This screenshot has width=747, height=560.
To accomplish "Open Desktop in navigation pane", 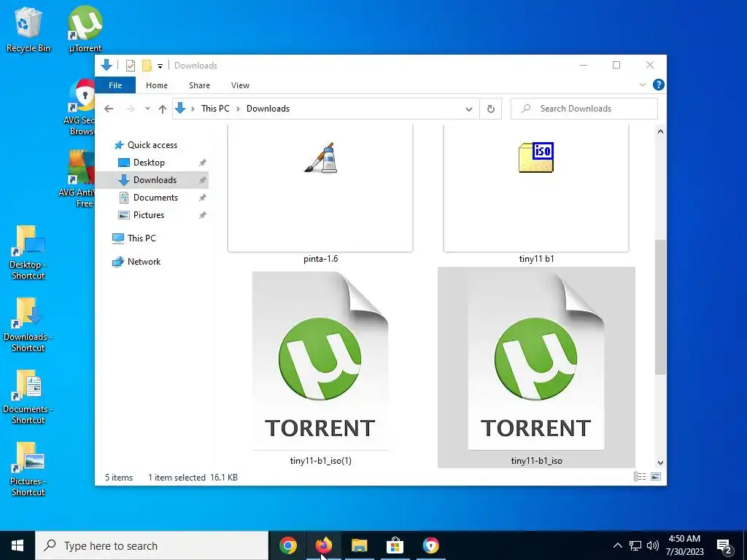I will (149, 163).
